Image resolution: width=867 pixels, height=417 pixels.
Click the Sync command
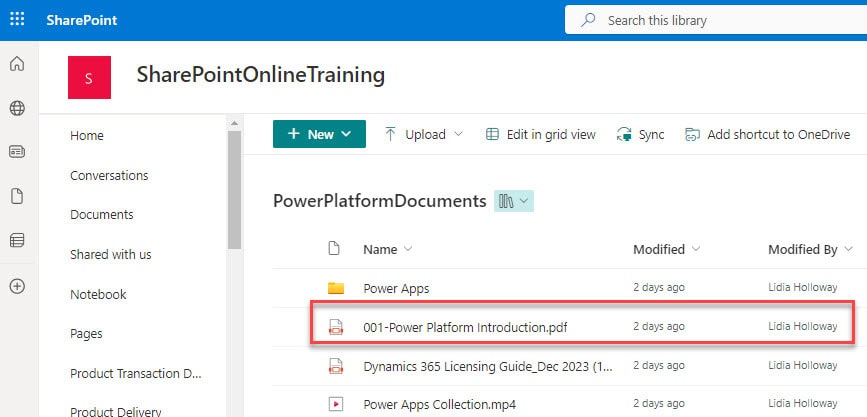[640, 134]
